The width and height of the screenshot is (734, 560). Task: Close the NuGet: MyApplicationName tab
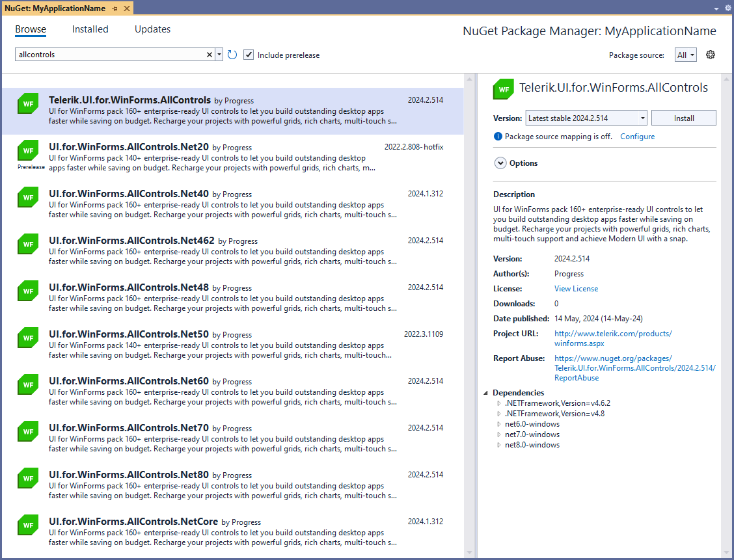click(x=127, y=8)
